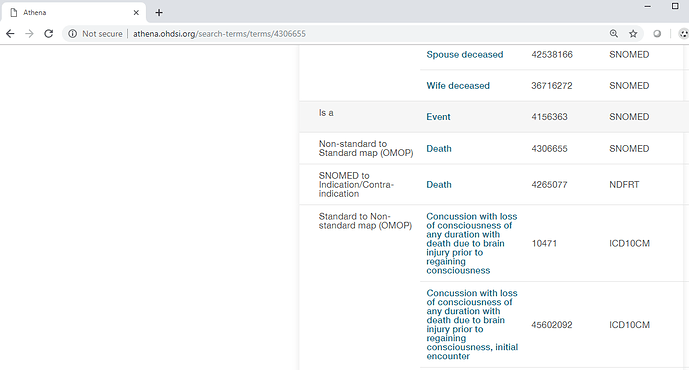The height and width of the screenshot is (370, 689).
Task: View site info for Not secure warning
Action: tap(95, 34)
